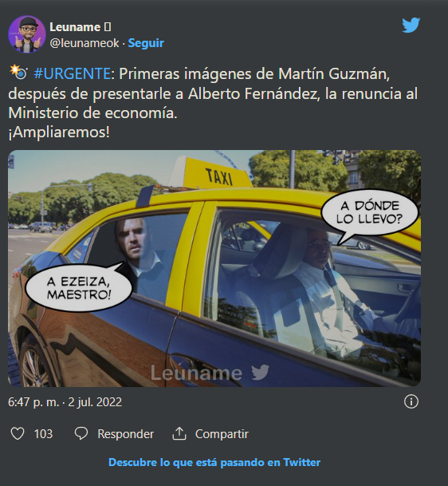Click the share upload arrow icon

[x=179, y=433]
